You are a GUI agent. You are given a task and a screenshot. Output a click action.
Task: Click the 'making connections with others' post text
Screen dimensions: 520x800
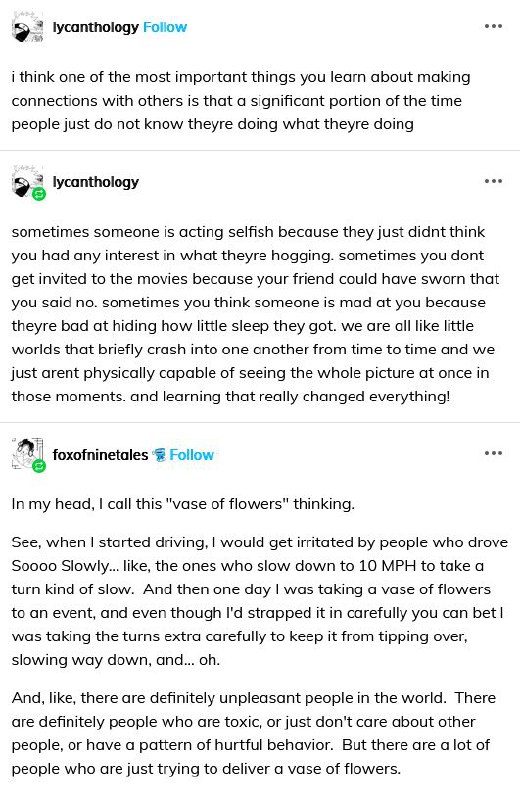[x=241, y=101]
